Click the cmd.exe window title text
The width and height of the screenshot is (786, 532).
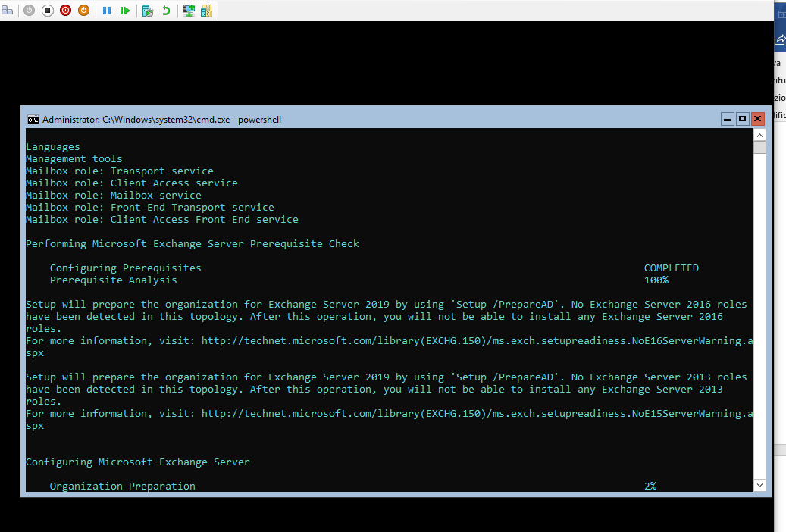(161, 119)
